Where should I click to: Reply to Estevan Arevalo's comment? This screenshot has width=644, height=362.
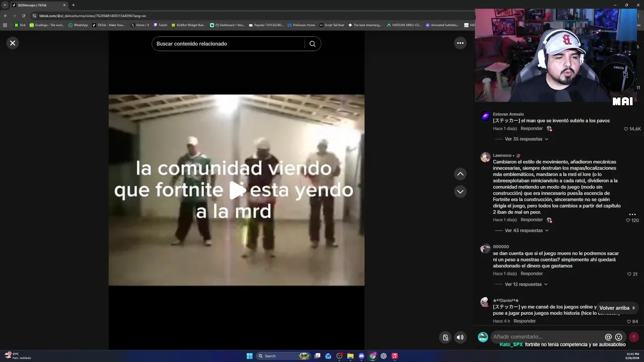[531, 129]
